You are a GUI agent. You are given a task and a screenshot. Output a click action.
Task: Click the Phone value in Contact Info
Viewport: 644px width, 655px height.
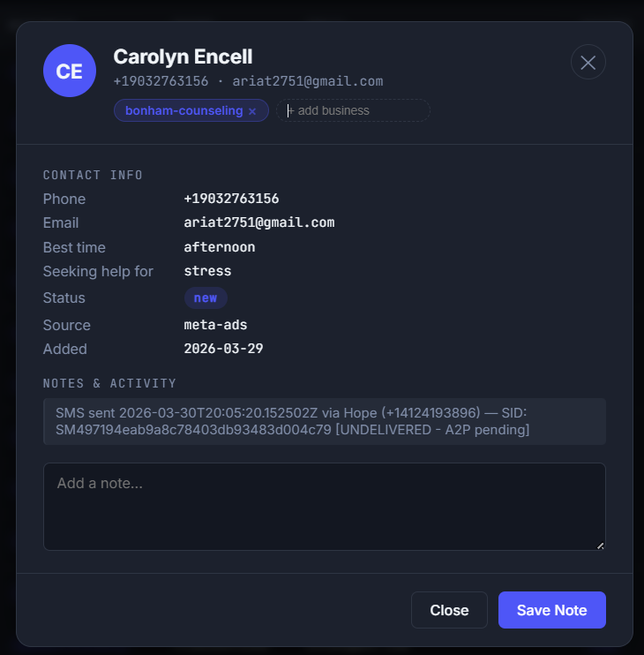point(231,199)
